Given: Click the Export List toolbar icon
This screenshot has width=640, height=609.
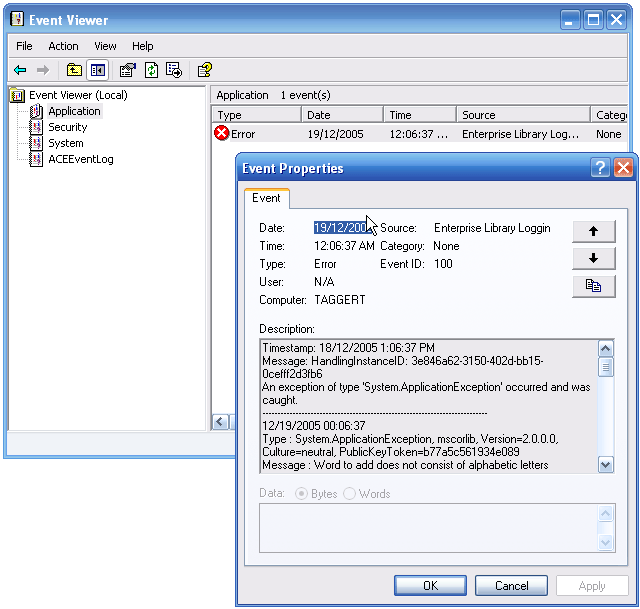Looking at the screenshot, I should [x=174, y=70].
